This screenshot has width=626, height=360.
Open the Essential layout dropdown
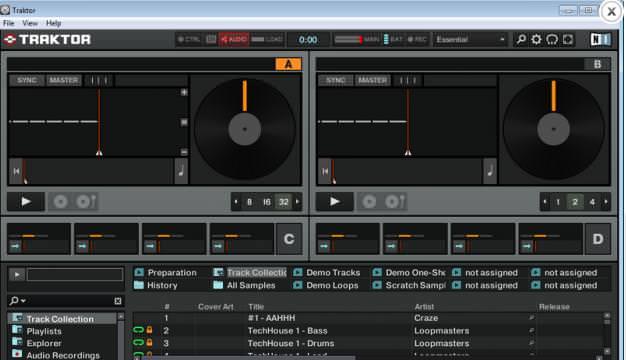470,40
